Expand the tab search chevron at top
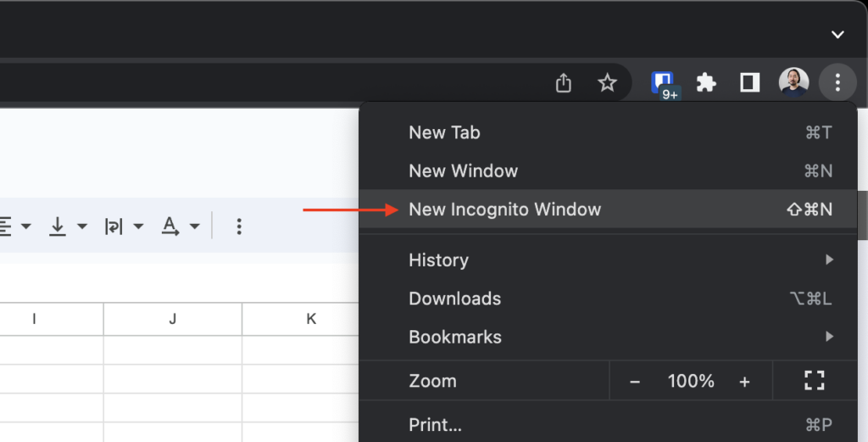Image resolution: width=868 pixels, height=442 pixels. (837, 35)
